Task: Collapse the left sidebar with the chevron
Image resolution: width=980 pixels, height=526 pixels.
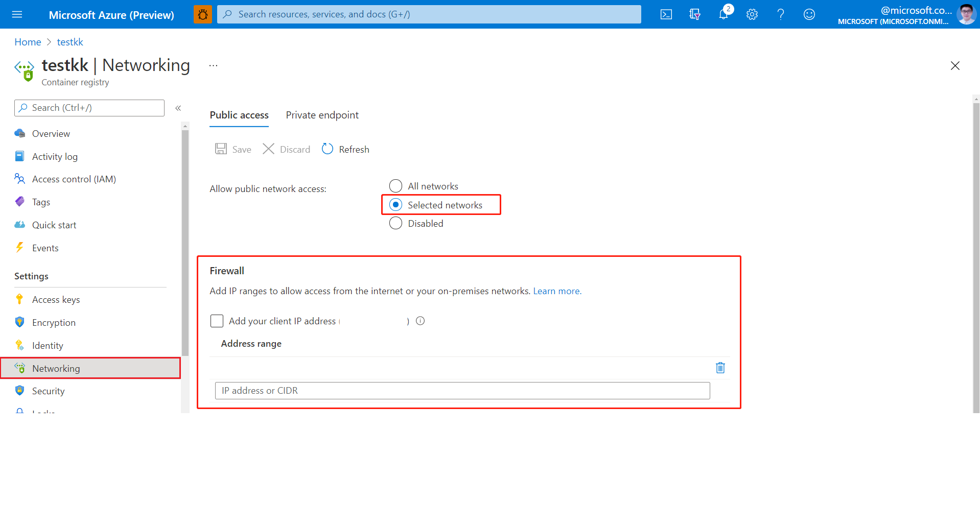Action: click(x=178, y=108)
